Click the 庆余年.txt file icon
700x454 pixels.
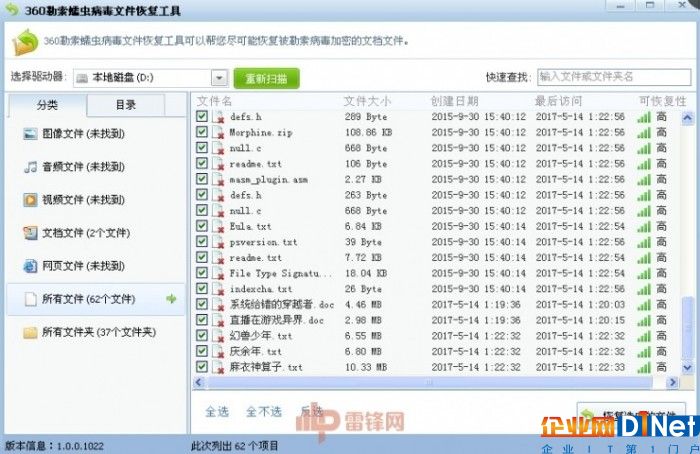pyautogui.click(x=218, y=352)
